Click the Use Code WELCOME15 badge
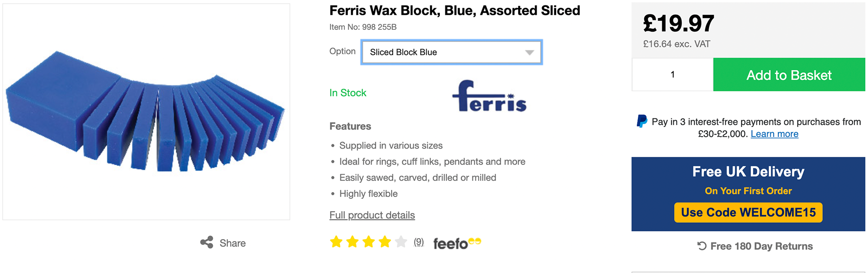The height and width of the screenshot is (273, 868). [x=748, y=212]
